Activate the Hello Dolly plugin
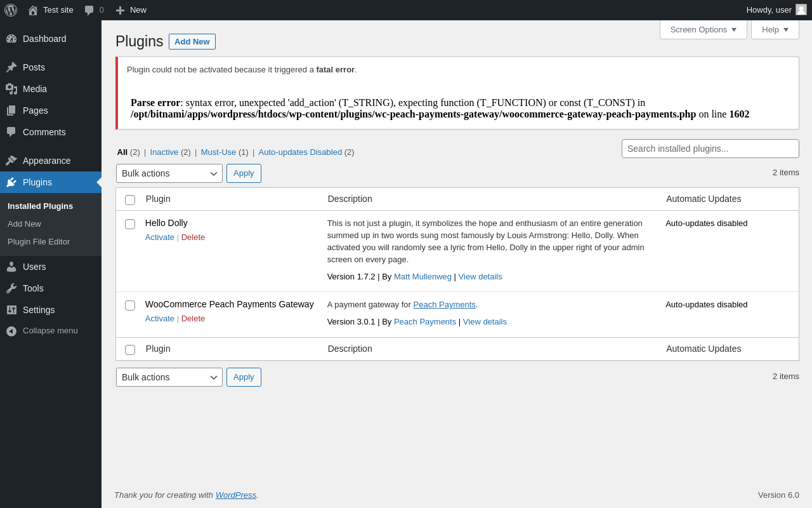 [x=159, y=237]
